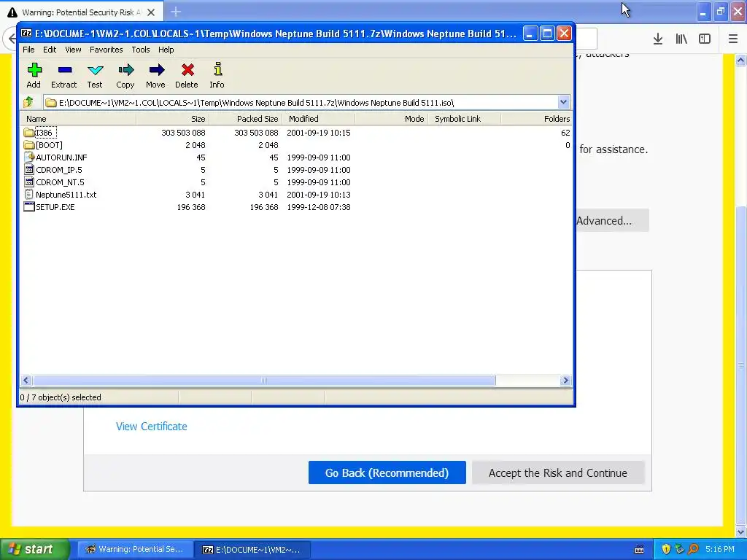Sort by Size column header
Viewport: 747px width, 560px height.
click(x=172, y=119)
